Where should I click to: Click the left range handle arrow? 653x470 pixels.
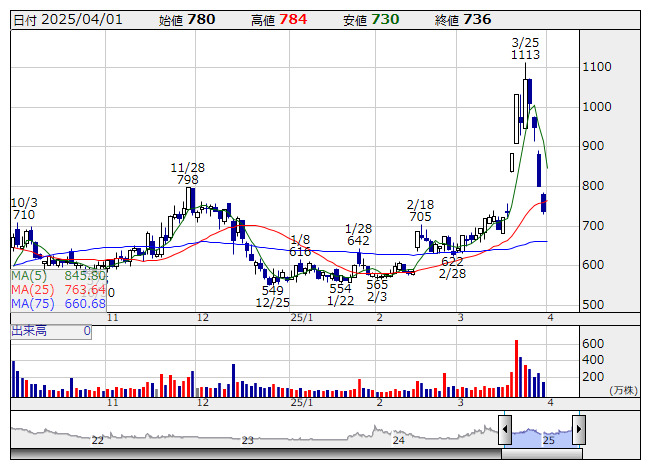(505, 432)
